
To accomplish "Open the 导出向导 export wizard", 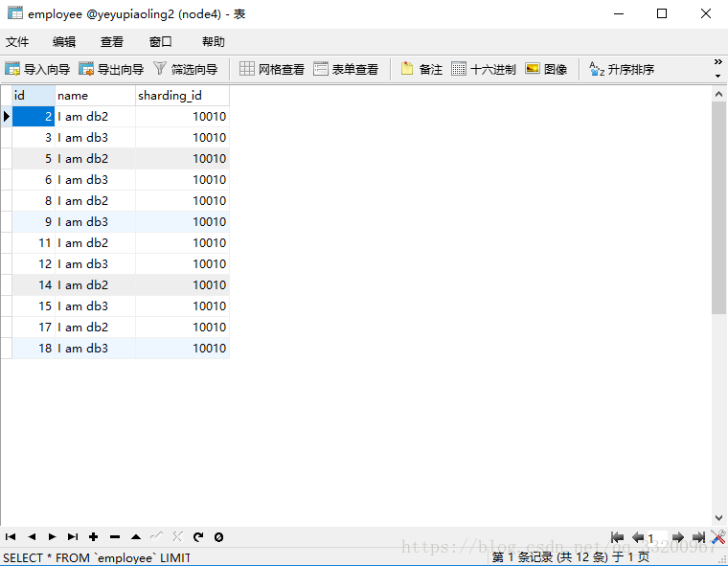I will (x=112, y=69).
